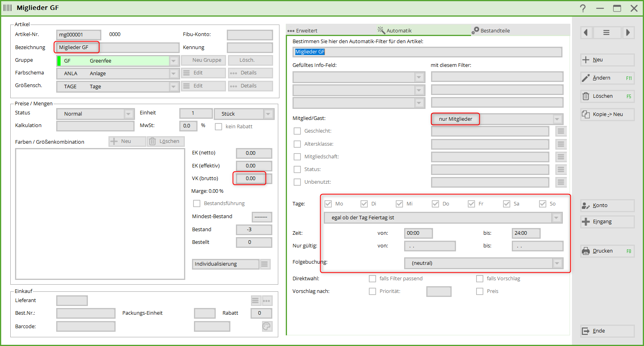Viewport: 644px width, 346px height.
Task: Click the barcode color palette icon
Action: click(x=267, y=326)
